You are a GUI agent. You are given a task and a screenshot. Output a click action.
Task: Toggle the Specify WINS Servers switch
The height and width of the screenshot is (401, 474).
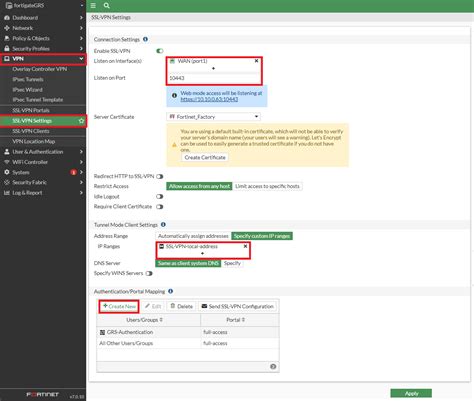pyautogui.click(x=149, y=273)
